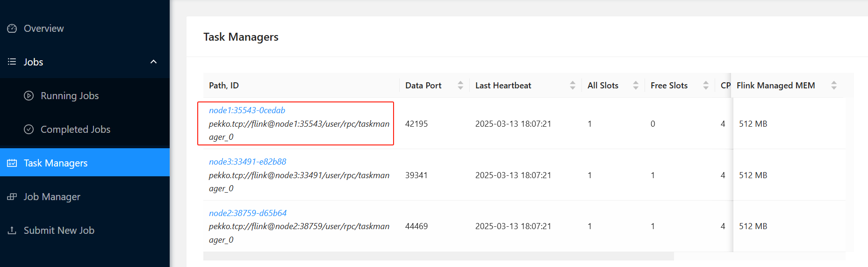868x267 pixels.
Task: Click the Running Jobs play icon
Action: coord(29,96)
